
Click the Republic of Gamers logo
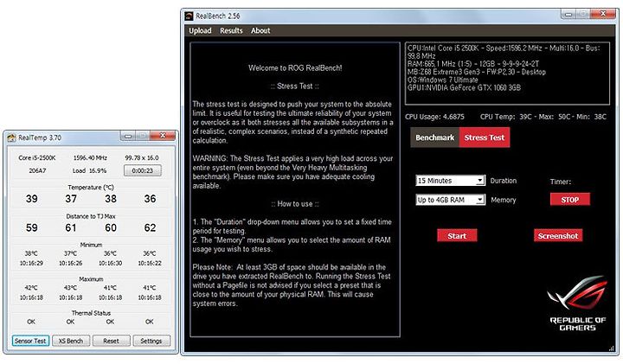click(x=578, y=303)
